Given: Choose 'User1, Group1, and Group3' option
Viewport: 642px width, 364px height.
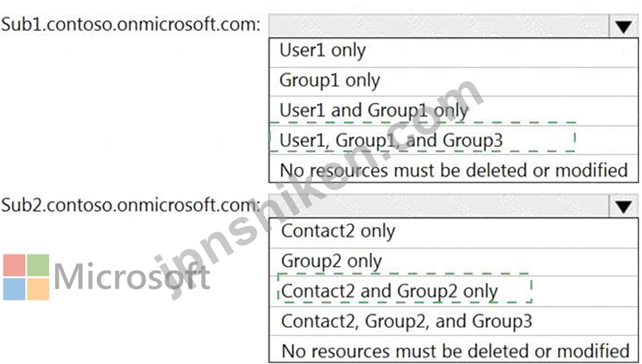Looking at the screenshot, I should tap(454, 140).
